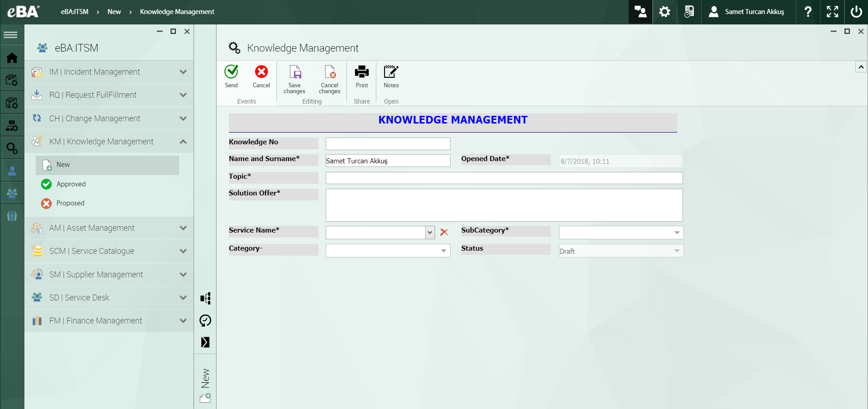Open the Category dropdown
The image size is (868, 409).
pyautogui.click(x=444, y=251)
